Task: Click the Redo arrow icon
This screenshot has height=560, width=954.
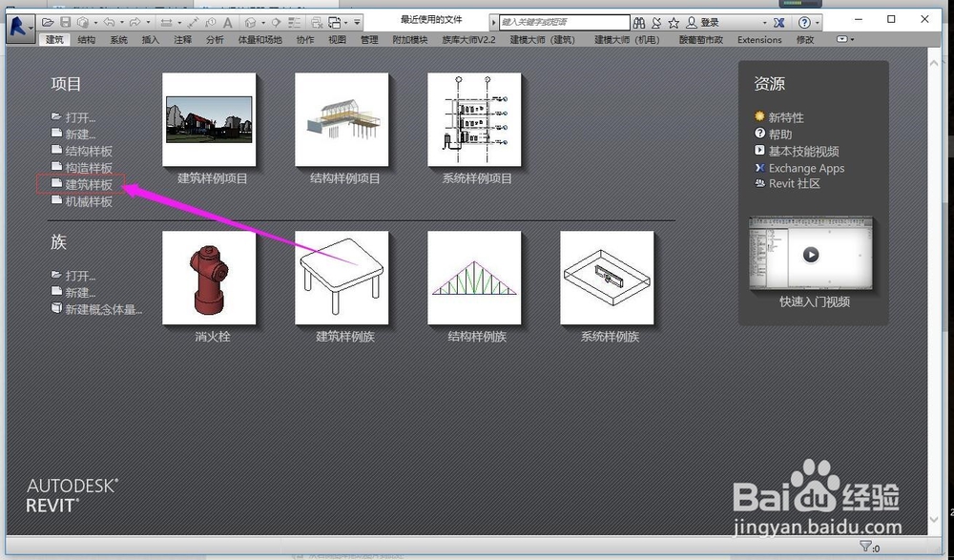Action: coord(135,23)
